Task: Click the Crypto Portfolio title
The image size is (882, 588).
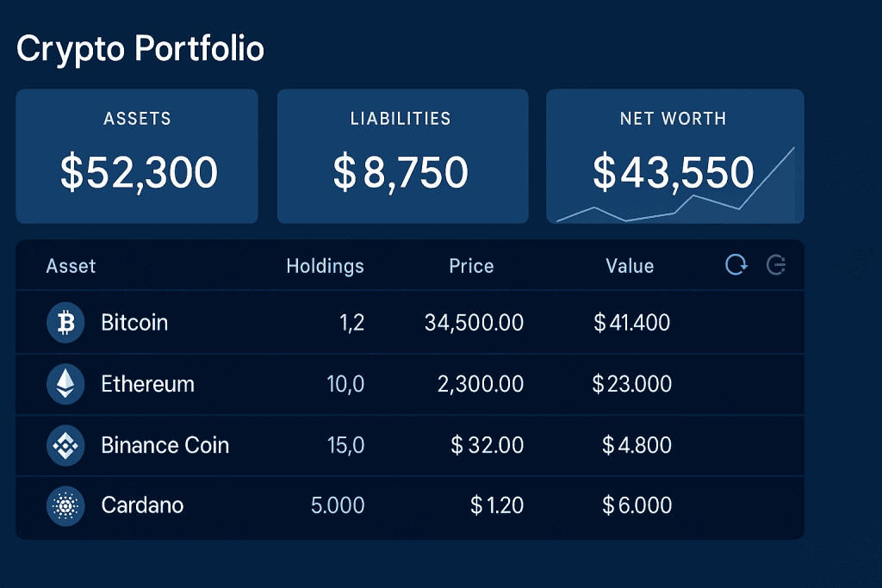Action: [141, 49]
